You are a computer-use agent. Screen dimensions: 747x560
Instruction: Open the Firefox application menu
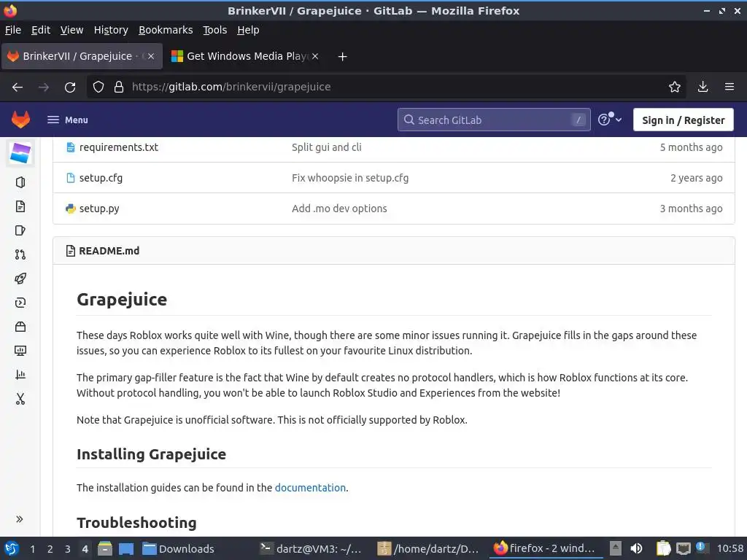click(x=729, y=87)
